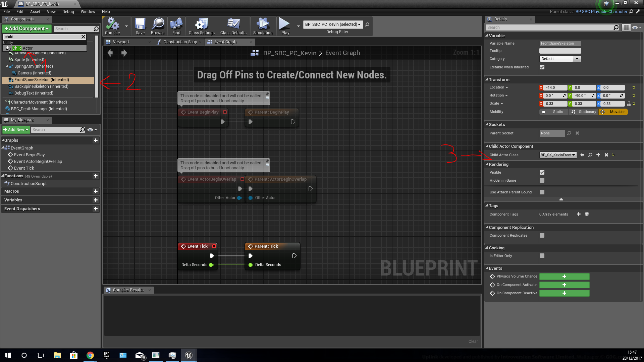This screenshot has height=362, width=644.
Task: Toggle Details property matrix view
Action: pos(626,27)
